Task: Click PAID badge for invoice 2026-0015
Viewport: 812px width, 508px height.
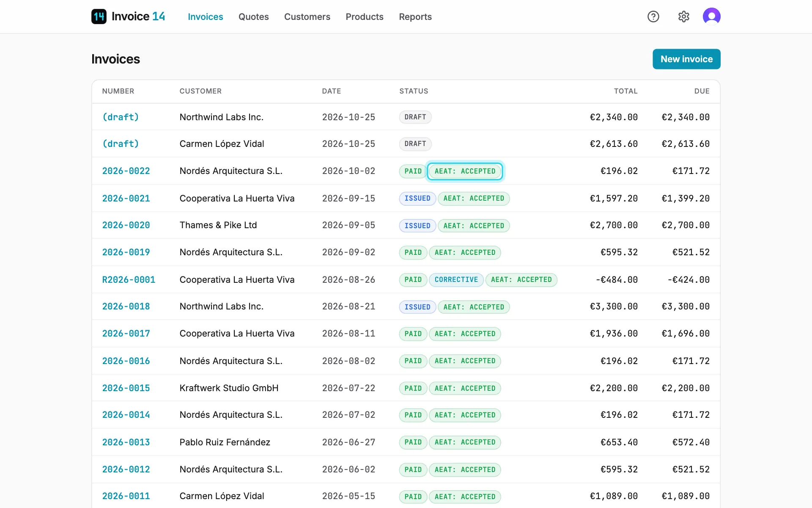Action: pos(413,388)
